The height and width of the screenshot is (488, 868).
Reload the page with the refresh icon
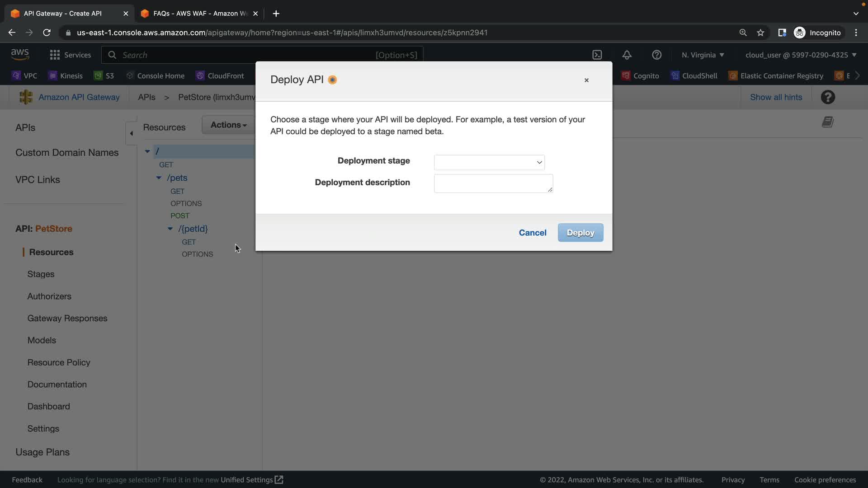point(47,33)
